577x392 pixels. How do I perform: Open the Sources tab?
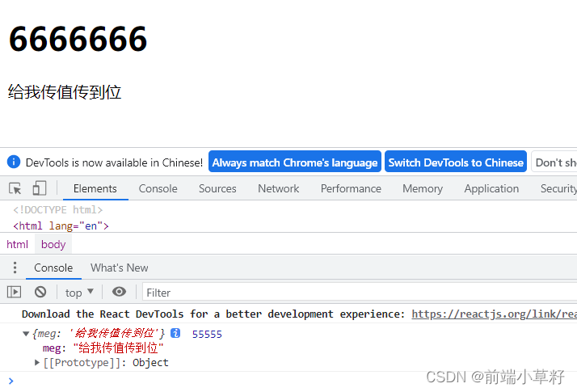[217, 188]
